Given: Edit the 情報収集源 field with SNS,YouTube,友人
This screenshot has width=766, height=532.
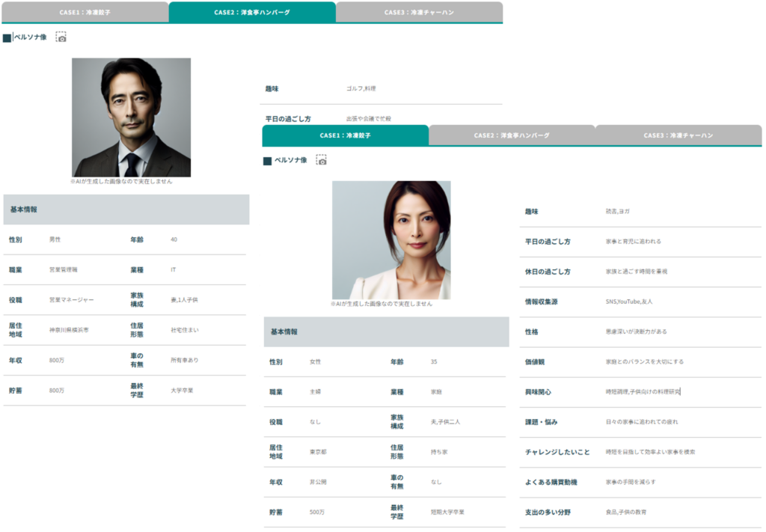Looking at the screenshot, I should [629, 302].
